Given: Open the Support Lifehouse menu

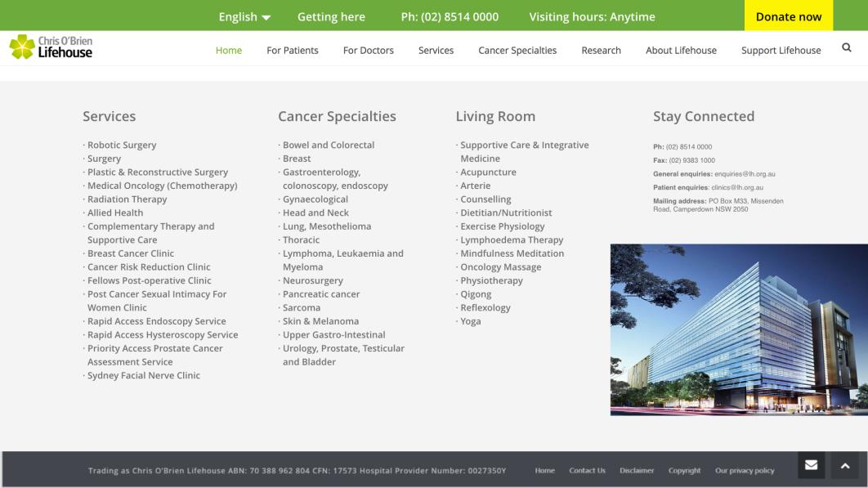Looking at the screenshot, I should (781, 51).
